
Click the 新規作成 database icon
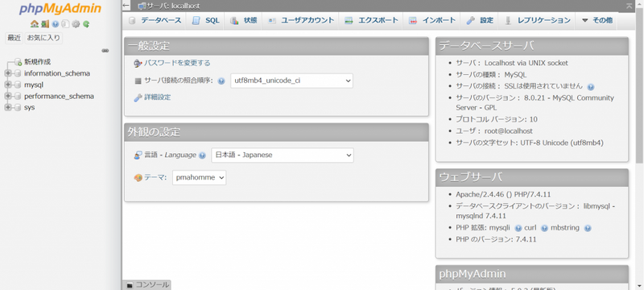pos(18,62)
